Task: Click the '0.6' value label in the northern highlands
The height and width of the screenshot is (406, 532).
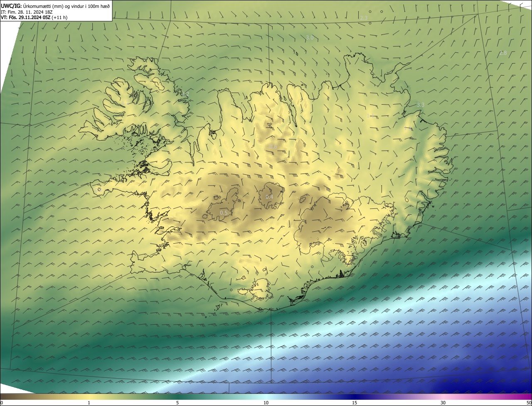Action: click(273, 147)
